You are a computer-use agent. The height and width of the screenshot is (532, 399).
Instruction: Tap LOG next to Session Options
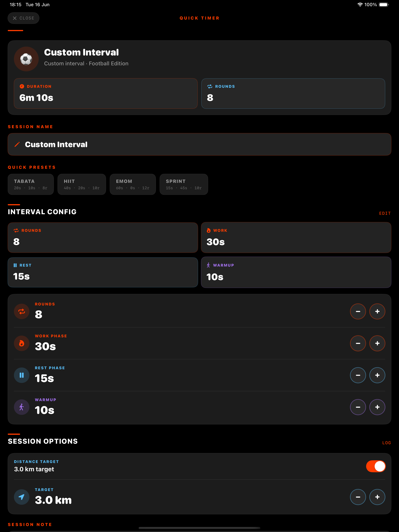386,443
